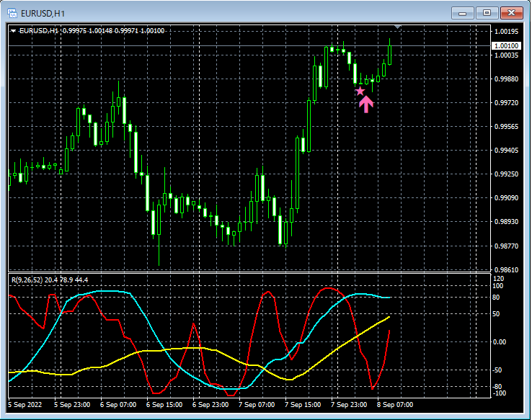Click price scale value 0.98930

(507, 221)
